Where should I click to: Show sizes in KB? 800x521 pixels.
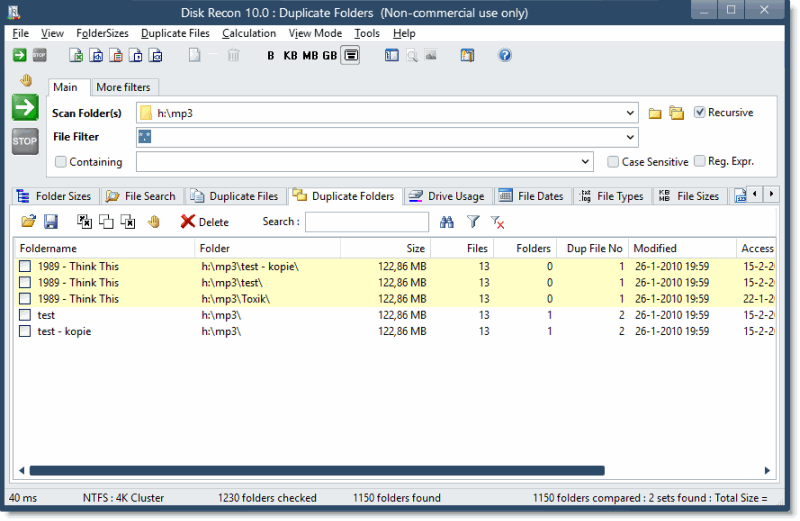click(x=290, y=56)
